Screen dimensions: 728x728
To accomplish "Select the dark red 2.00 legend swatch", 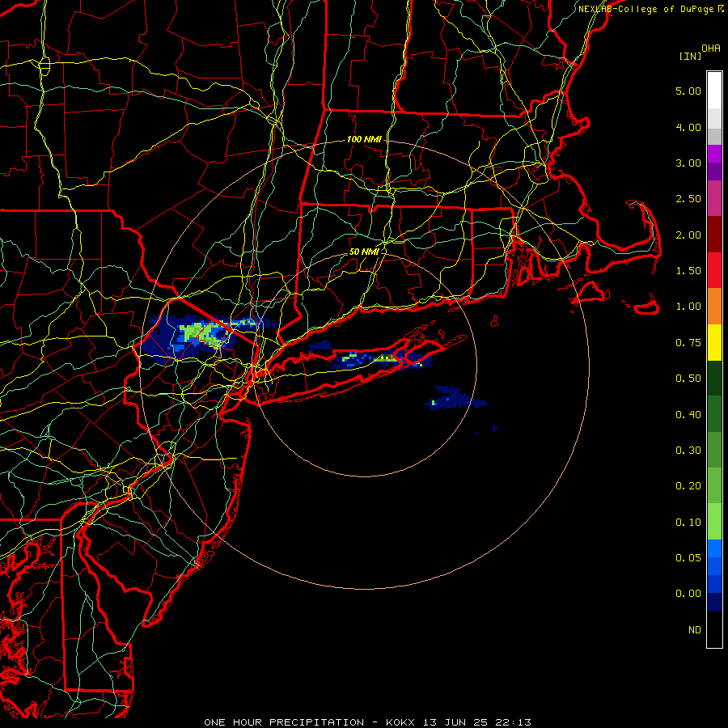I will click(x=714, y=235).
